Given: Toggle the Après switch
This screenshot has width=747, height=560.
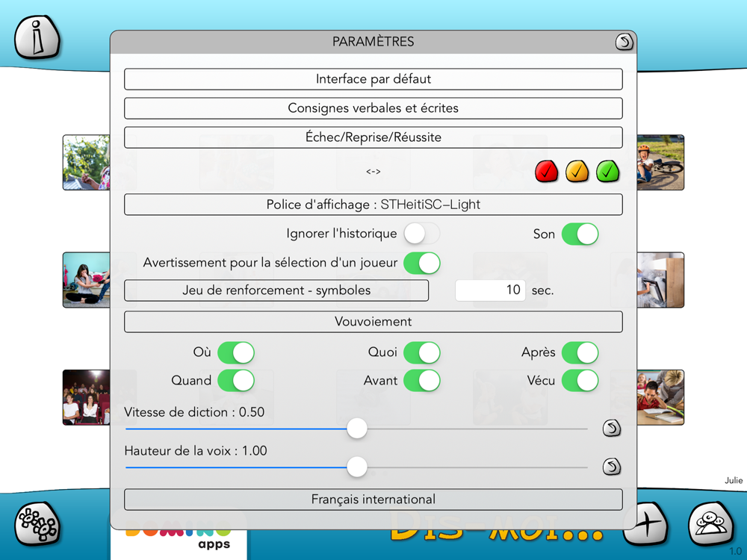Looking at the screenshot, I should point(580,353).
